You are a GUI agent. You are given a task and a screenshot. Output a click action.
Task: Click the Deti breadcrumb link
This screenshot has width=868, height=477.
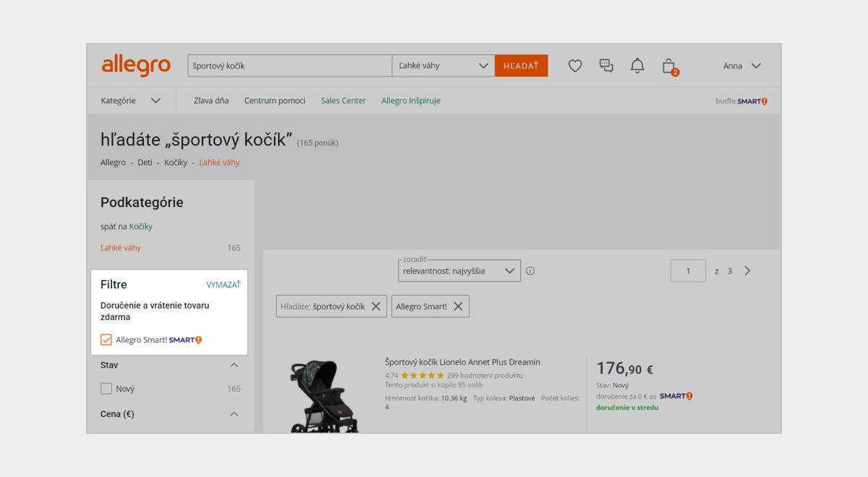coord(145,163)
